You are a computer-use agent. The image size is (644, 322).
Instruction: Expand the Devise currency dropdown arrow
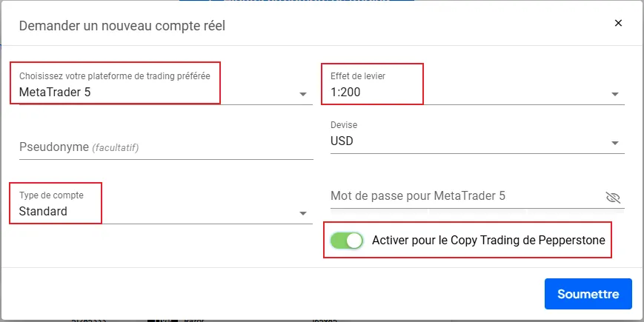tap(614, 143)
